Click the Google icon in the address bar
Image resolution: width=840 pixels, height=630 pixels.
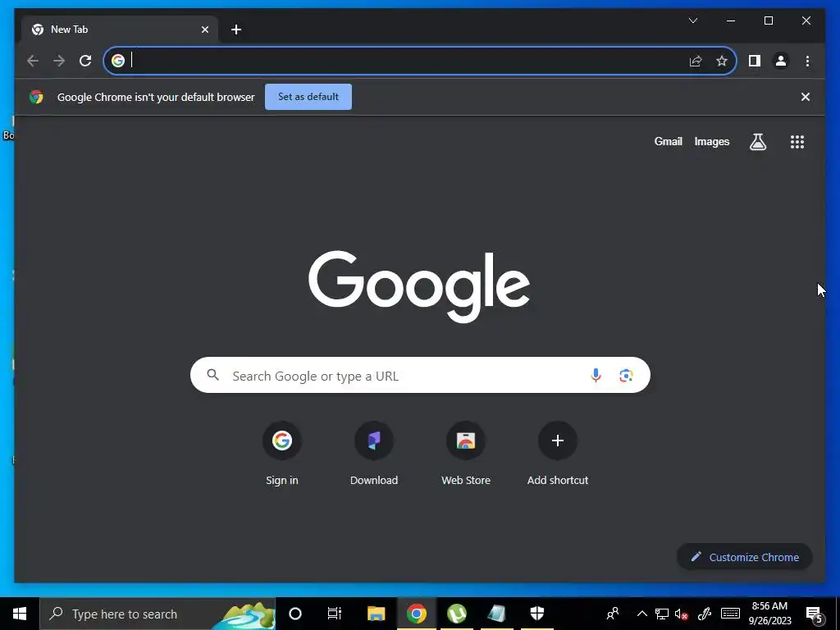[x=118, y=61]
